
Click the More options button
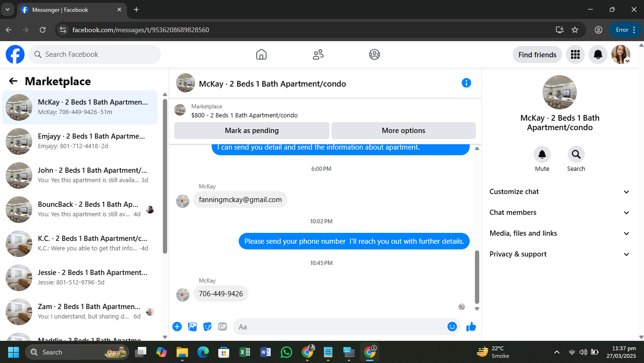(x=403, y=131)
